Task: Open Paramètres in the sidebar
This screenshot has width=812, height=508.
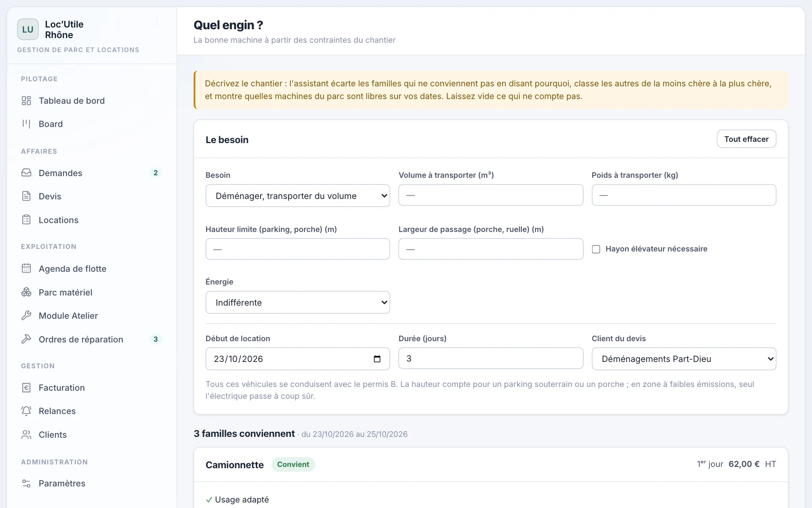Action: point(92,483)
